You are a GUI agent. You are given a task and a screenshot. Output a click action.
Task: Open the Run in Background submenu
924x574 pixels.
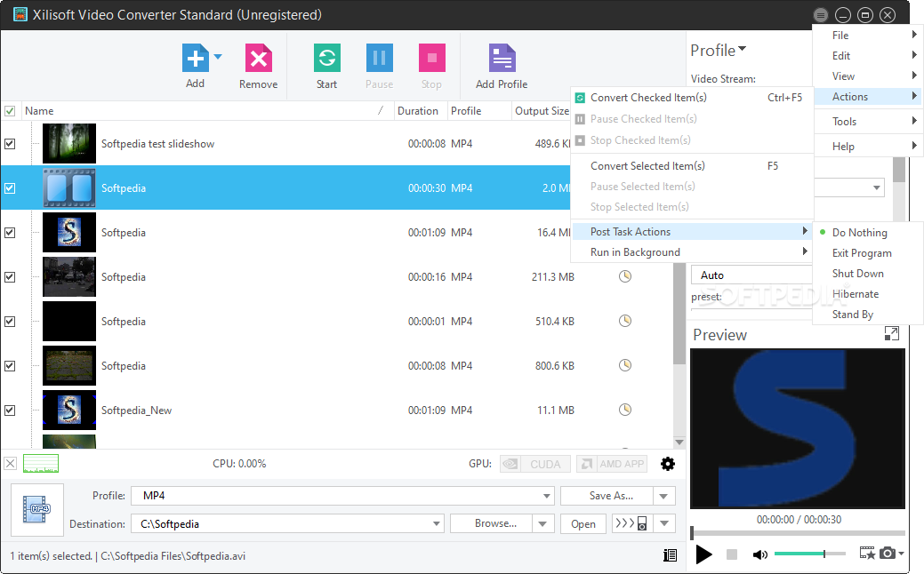pos(692,252)
